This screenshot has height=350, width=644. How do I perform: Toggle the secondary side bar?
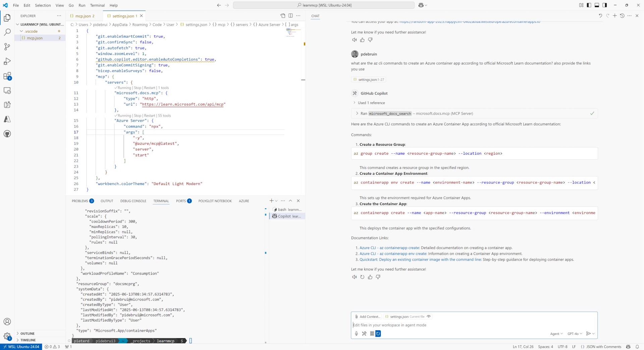[604, 5]
